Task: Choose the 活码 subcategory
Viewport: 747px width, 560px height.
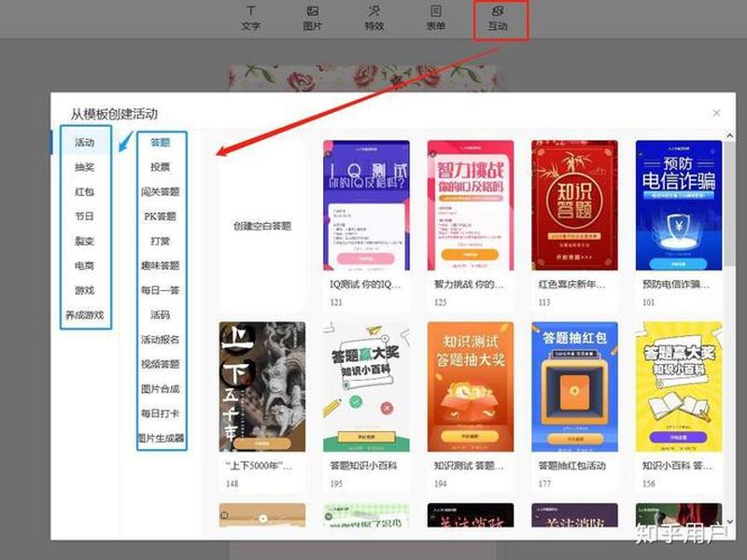Action: point(161,315)
